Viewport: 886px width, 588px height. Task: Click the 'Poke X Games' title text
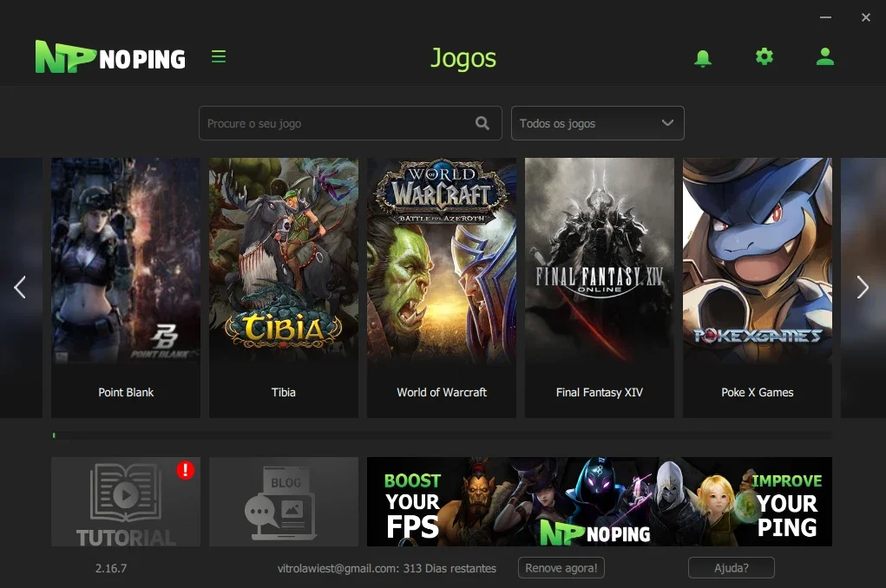click(758, 393)
